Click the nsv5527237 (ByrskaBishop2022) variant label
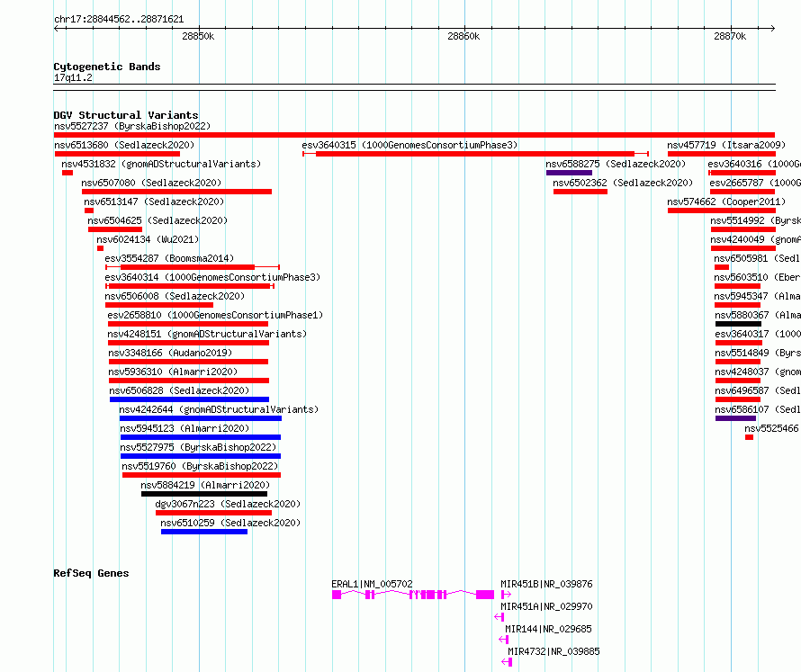Viewport: 801px width, 672px height. (132, 126)
